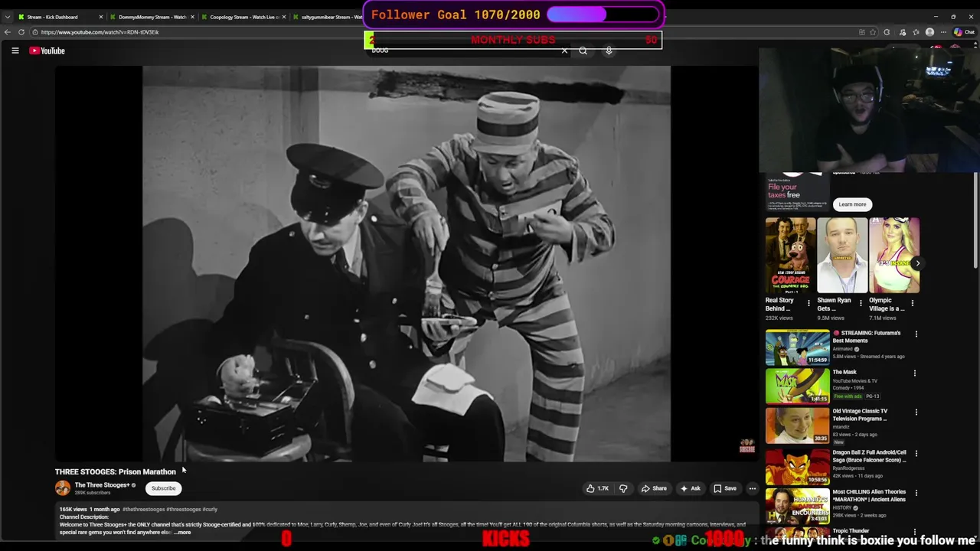Open Shawn Ryan Gets short thumbnail
The height and width of the screenshot is (551, 980).
coord(842,255)
